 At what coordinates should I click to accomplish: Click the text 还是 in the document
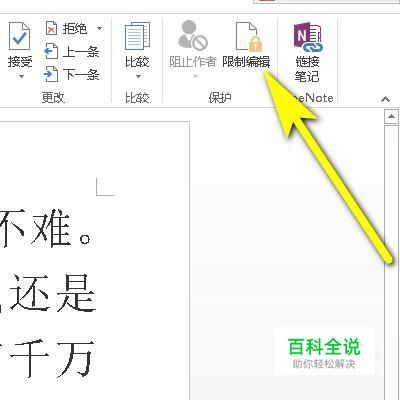[53, 293]
